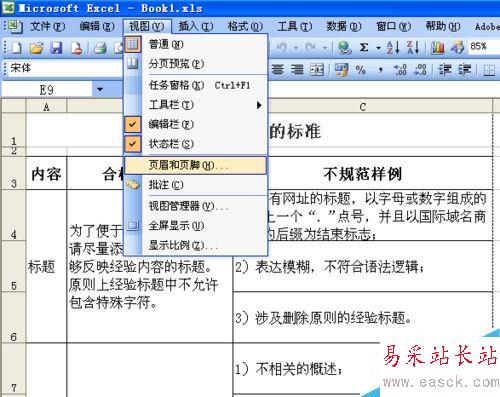Click the New workbook icon
The image size is (500, 397).
point(17,48)
